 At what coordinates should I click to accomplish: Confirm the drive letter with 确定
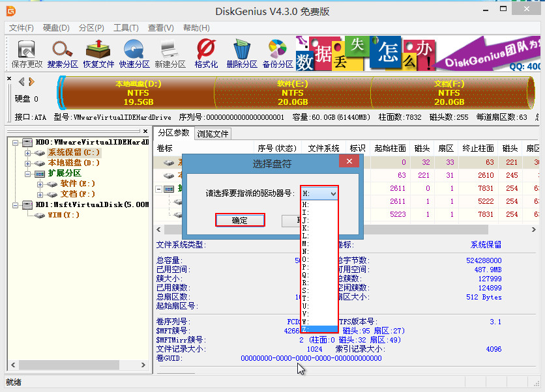click(240, 221)
